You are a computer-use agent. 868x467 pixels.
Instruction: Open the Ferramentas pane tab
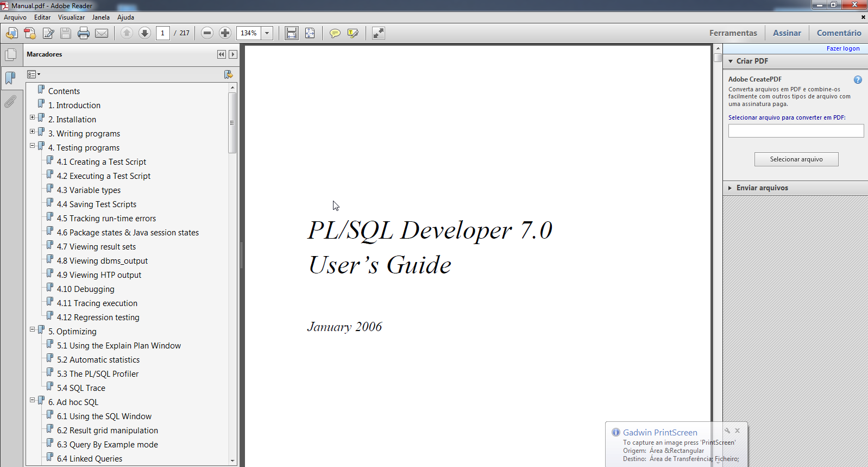coord(733,33)
